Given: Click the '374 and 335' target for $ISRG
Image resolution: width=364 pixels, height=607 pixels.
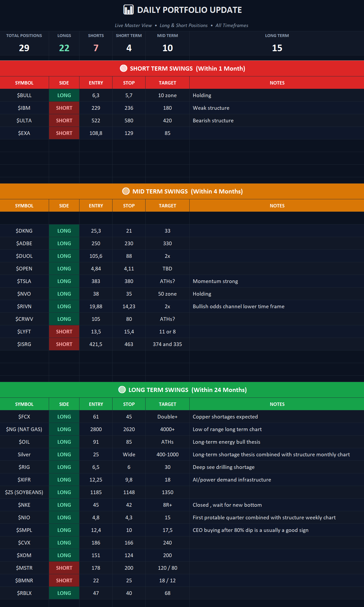Looking at the screenshot, I should 167,344.
